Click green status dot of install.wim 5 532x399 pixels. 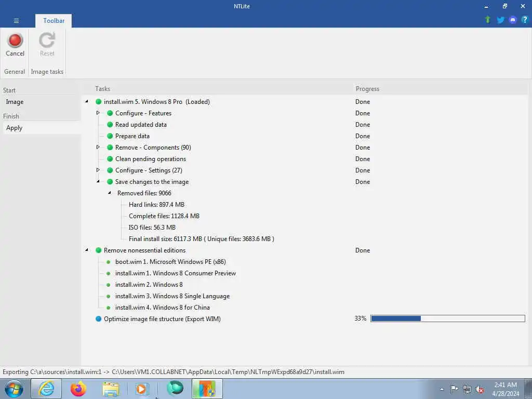tap(98, 102)
